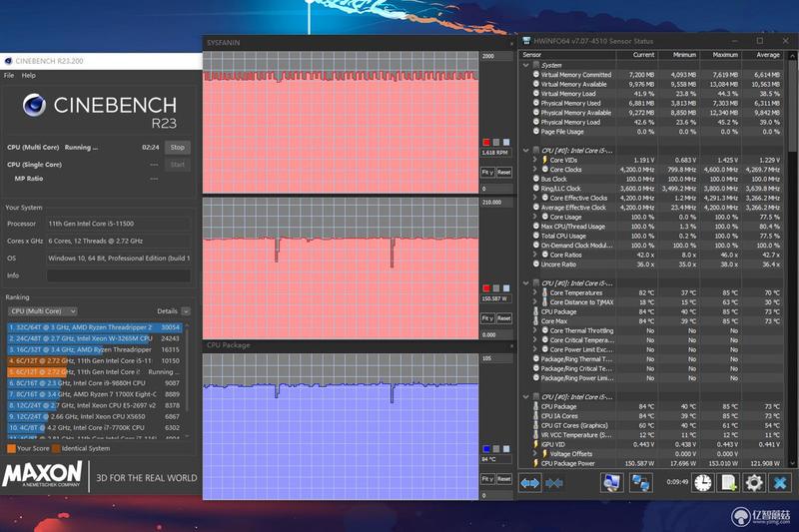This screenshot has height=532, width=799.
Task: Close sensors with blue X icon
Action: click(x=780, y=483)
